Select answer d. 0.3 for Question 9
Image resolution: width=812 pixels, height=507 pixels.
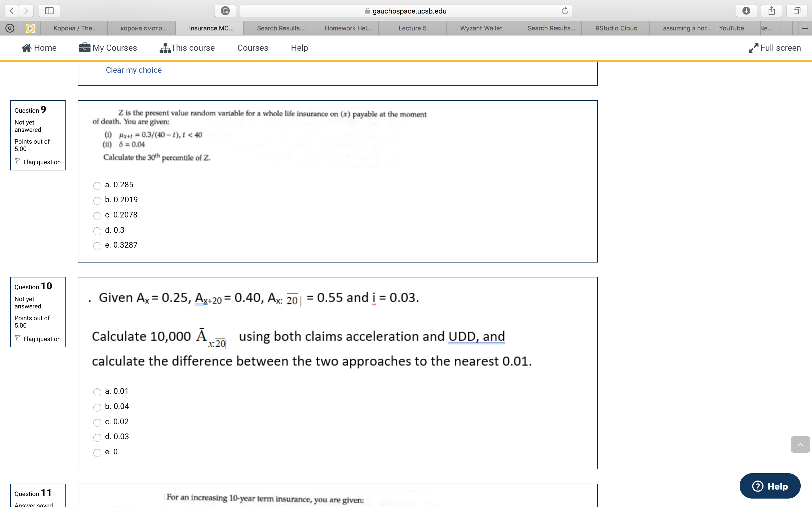tap(97, 231)
